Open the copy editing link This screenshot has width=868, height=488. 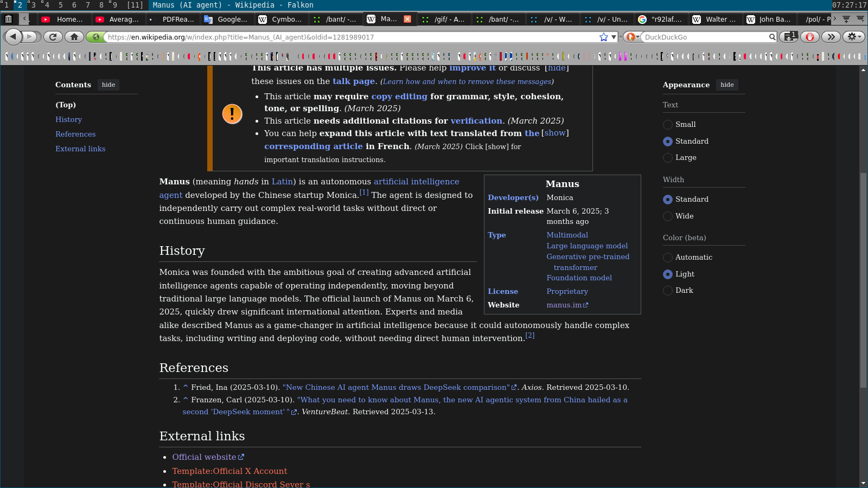coord(399,97)
